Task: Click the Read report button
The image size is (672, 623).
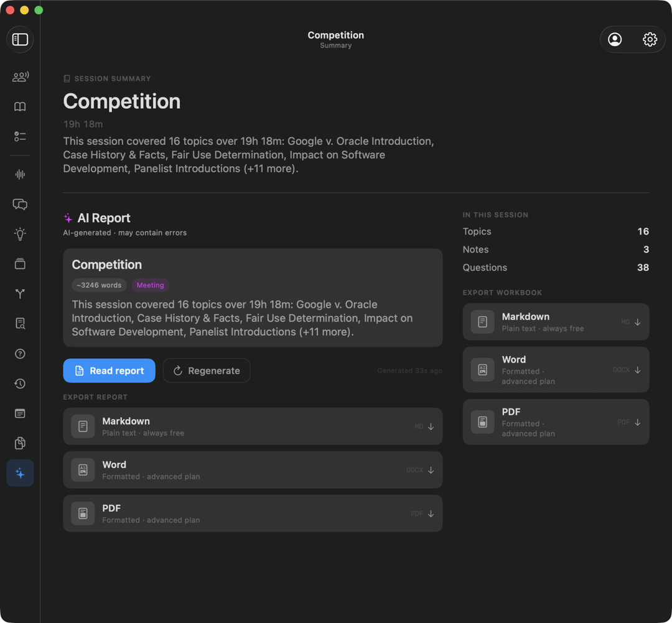Action: (x=109, y=371)
